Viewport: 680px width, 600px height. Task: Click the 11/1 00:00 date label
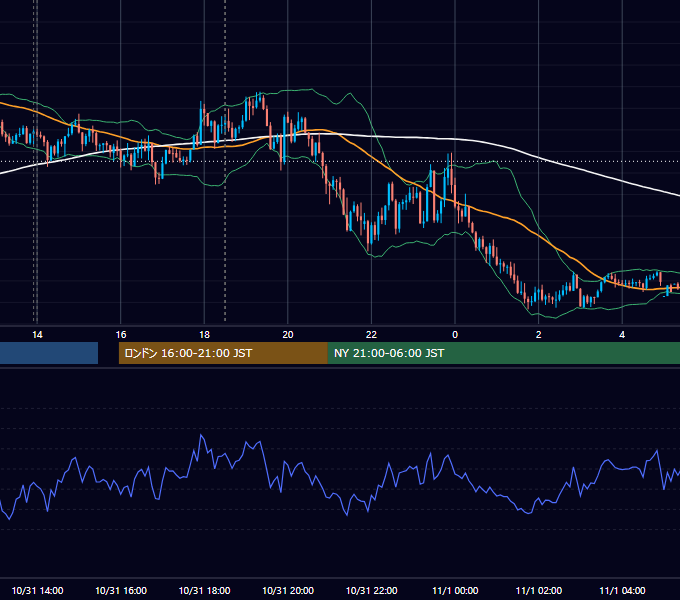(x=455, y=590)
